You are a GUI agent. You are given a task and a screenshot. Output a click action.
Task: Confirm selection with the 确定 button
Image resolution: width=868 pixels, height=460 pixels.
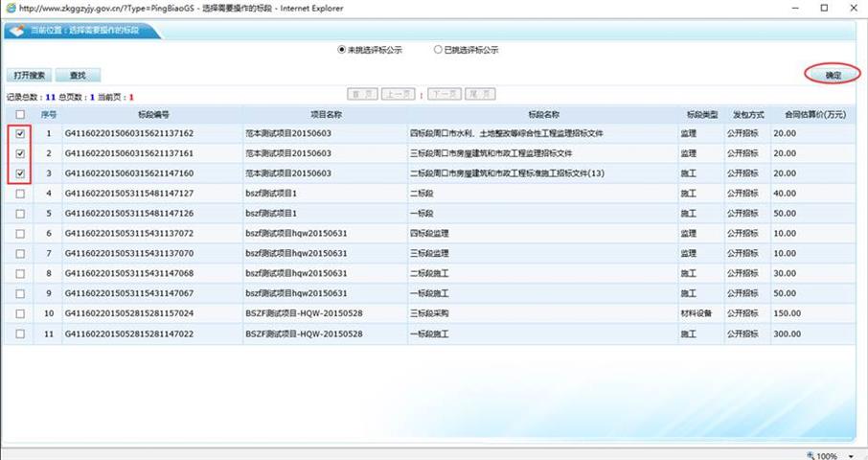click(833, 75)
